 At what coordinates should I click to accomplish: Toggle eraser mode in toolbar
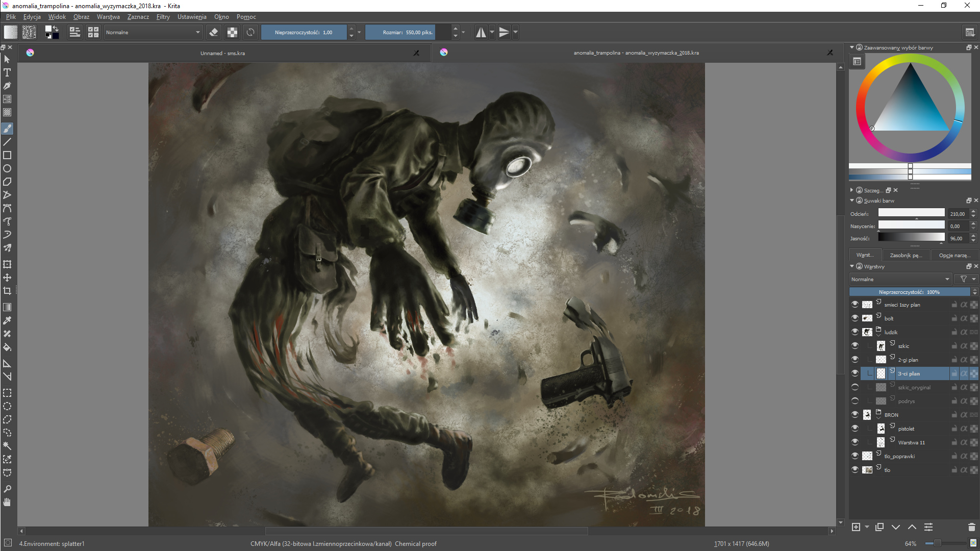[x=214, y=32]
